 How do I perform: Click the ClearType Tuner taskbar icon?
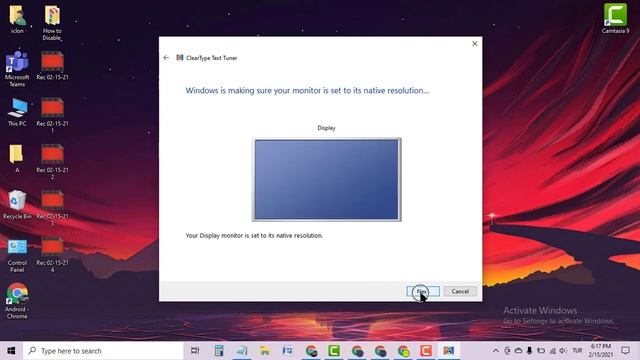(449, 351)
